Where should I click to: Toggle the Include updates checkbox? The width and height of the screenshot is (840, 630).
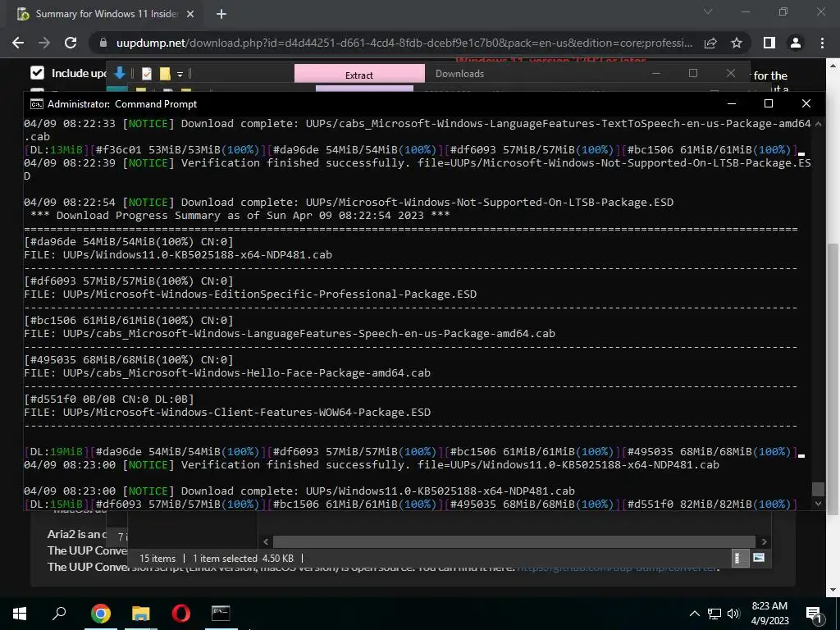(37, 73)
